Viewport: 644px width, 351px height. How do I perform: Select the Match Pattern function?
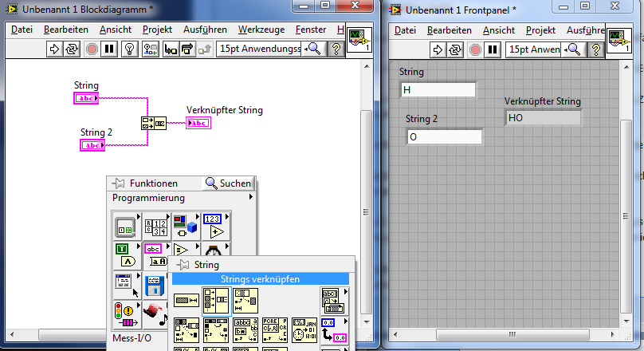point(245,330)
